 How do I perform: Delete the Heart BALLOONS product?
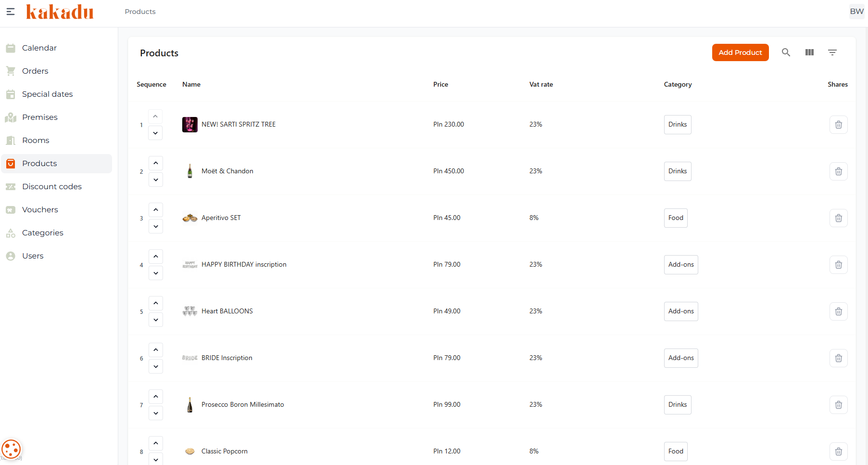[838, 311]
